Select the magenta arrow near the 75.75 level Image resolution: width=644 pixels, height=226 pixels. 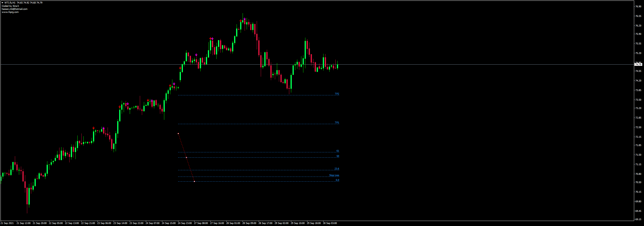click(x=212, y=39)
